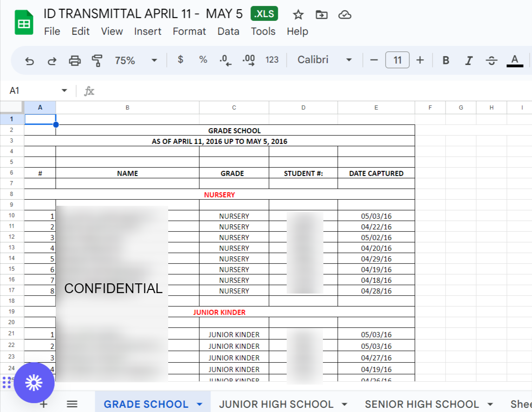Open the Format menu

(189, 31)
